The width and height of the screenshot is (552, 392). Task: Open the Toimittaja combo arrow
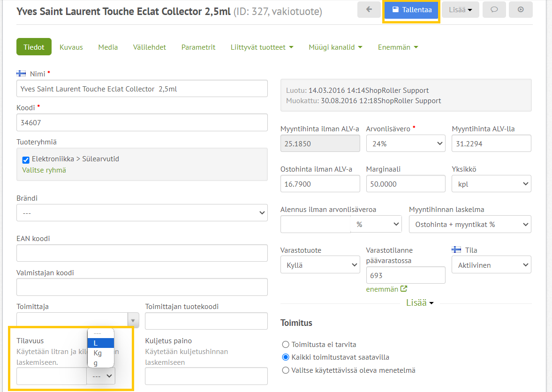[x=133, y=321]
